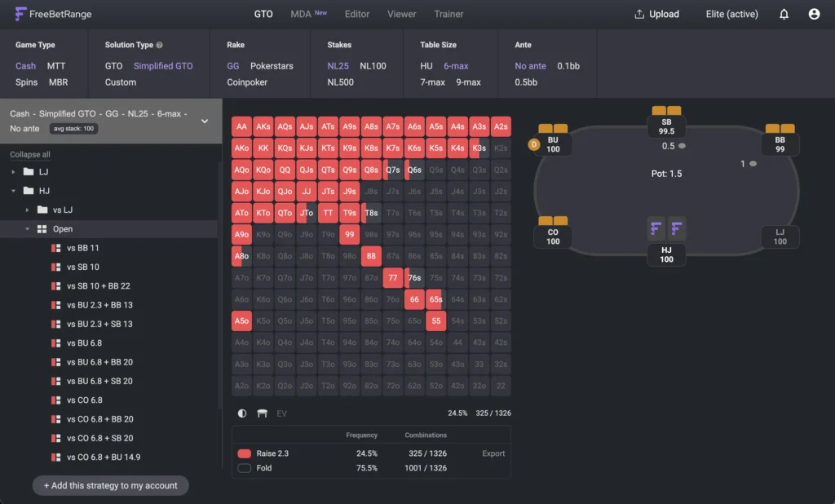835x504 pixels.
Task: Click the red Raise 2.3 color swatch
Action: [x=244, y=453]
